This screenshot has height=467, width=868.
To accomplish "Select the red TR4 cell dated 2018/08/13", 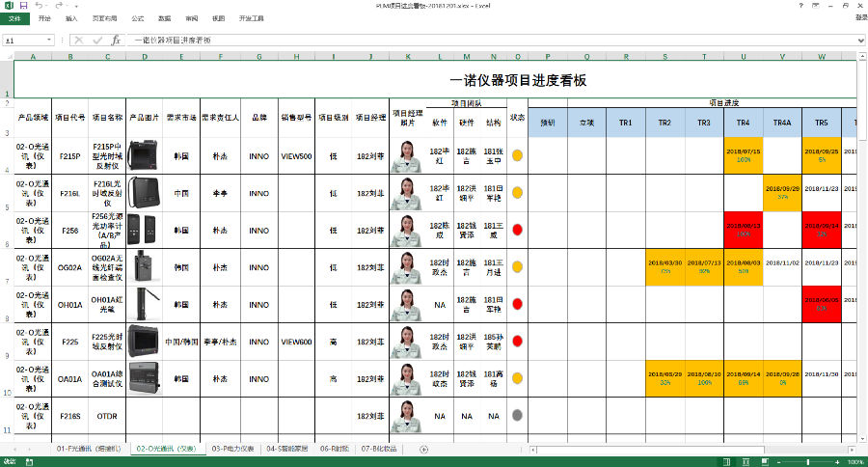I will click(x=744, y=229).
